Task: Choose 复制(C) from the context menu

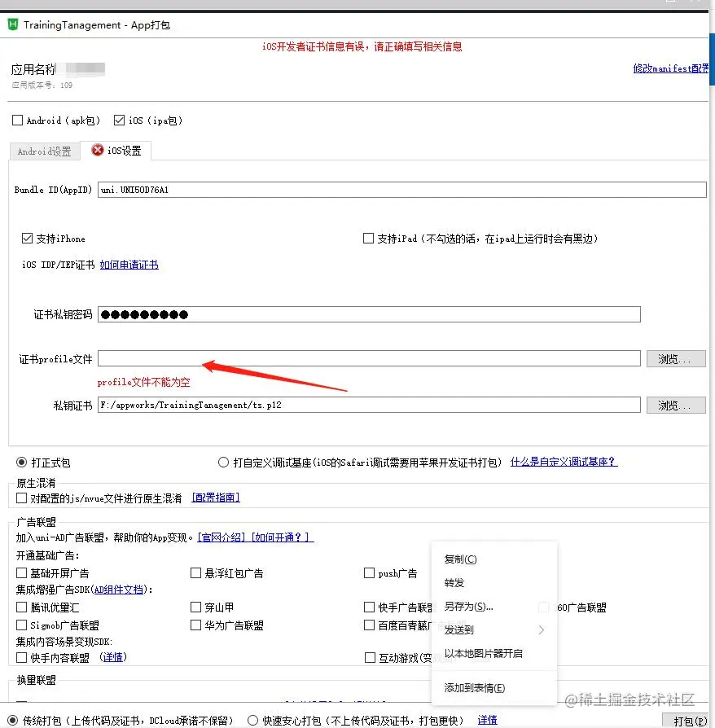Action: click(494, 559)
